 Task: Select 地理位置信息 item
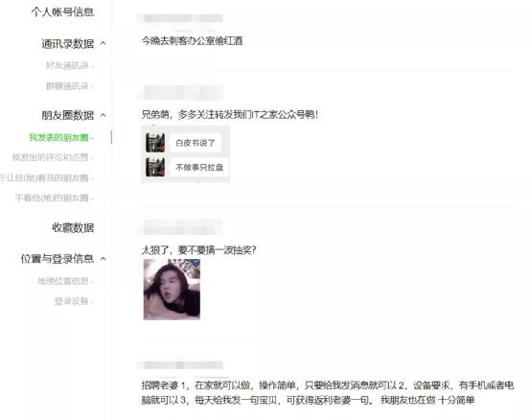tap(63, 281)
